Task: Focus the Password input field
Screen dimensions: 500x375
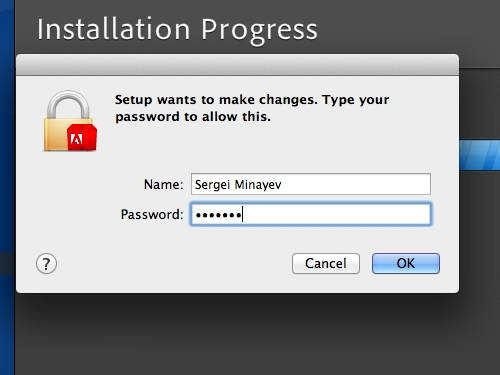Action: point(311,214)
